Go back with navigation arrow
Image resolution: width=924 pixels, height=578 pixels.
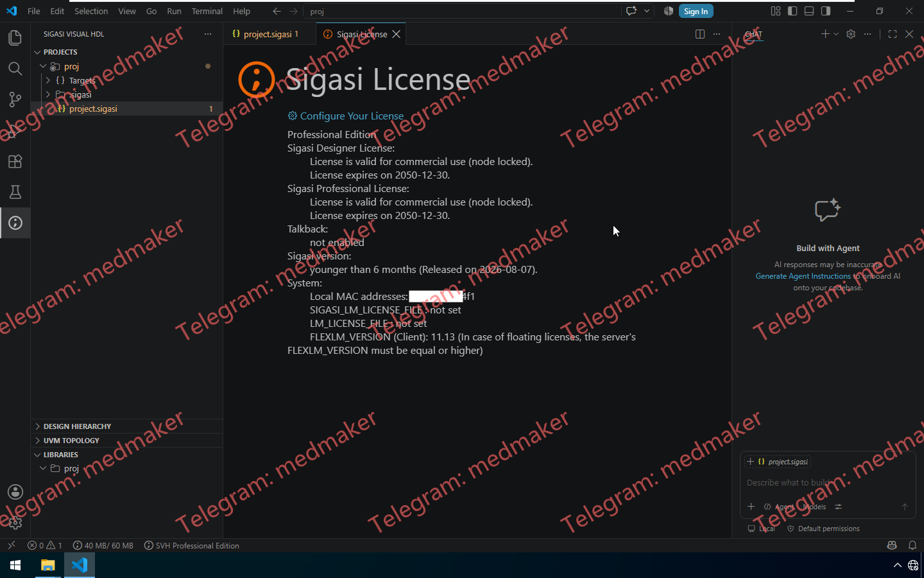point(277,11)
